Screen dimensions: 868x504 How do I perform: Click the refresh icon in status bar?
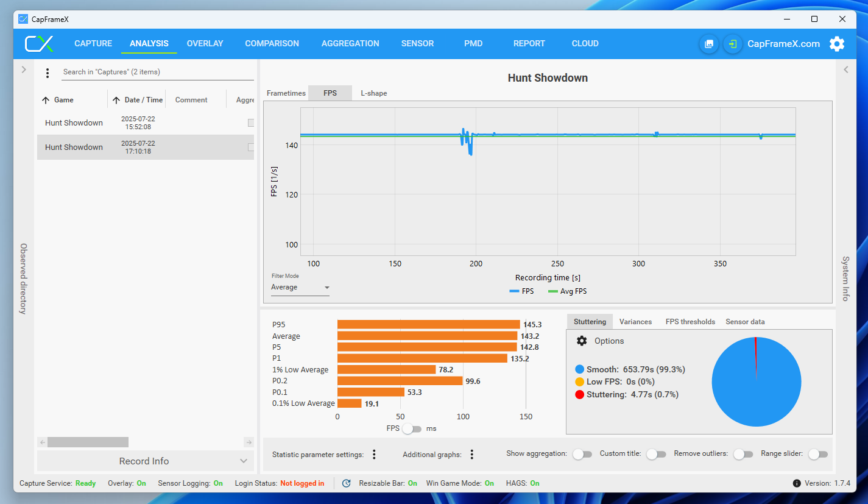tap(346, 483)
